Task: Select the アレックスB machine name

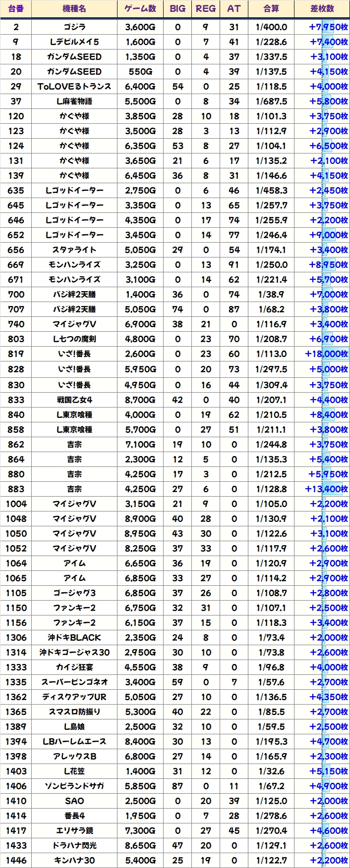Action: tap(74, 757)
